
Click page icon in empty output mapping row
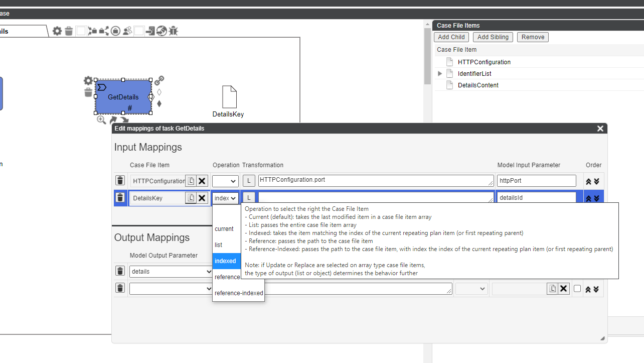tap(552, 289)
